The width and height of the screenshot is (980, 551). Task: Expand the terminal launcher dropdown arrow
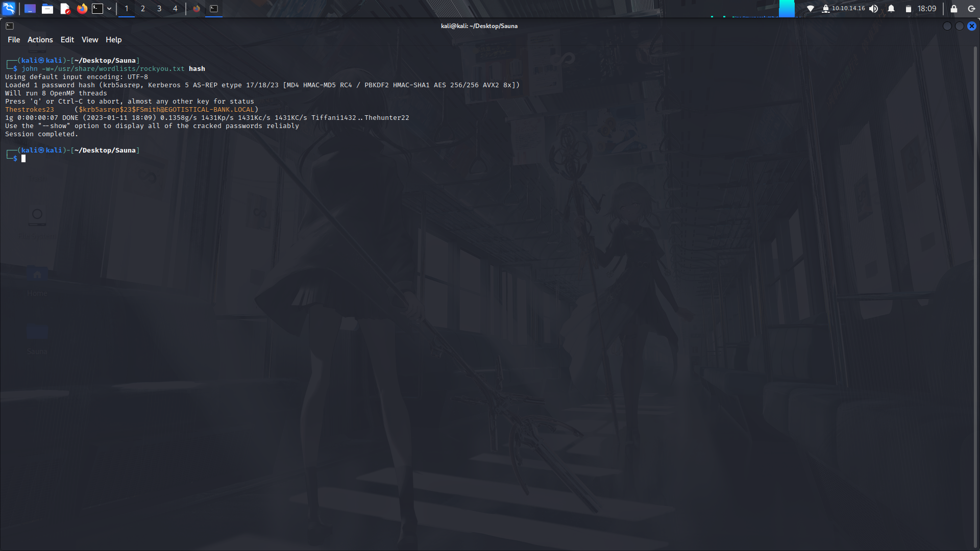pyautogui.click(x=109, y=8)
